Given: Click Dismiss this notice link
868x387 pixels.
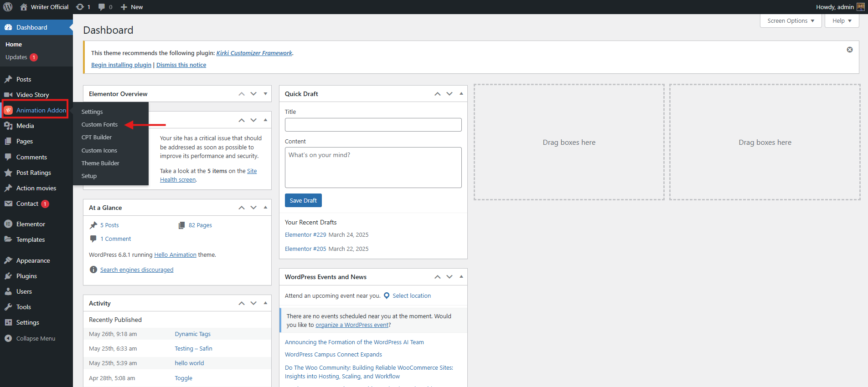Looking at the screenshot, I should pyautogui.click(x=181, y=65).
